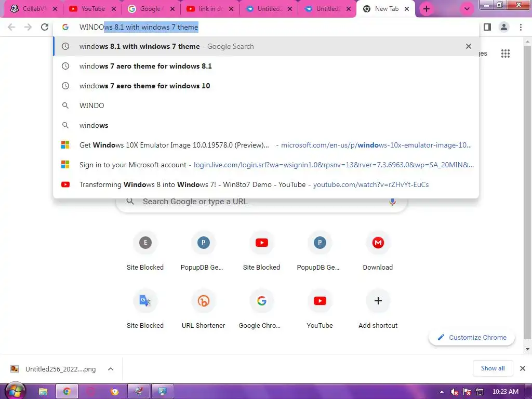Image resolution: width=532 pixels, height=399 pixels.
Task: Open File Explorer from taskbar
Action: 43,392
